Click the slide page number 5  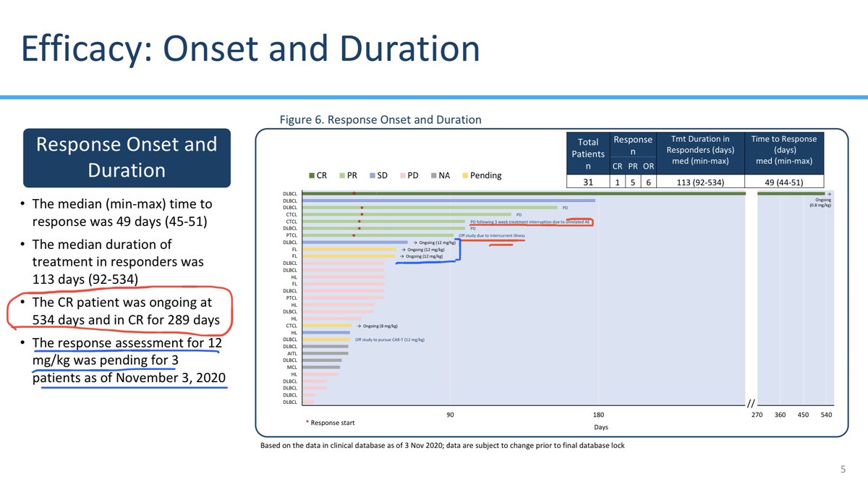tap(843, 468)
